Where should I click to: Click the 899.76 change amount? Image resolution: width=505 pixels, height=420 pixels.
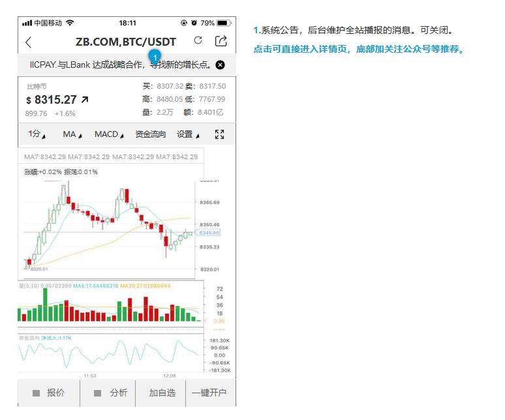pos(36,113)
